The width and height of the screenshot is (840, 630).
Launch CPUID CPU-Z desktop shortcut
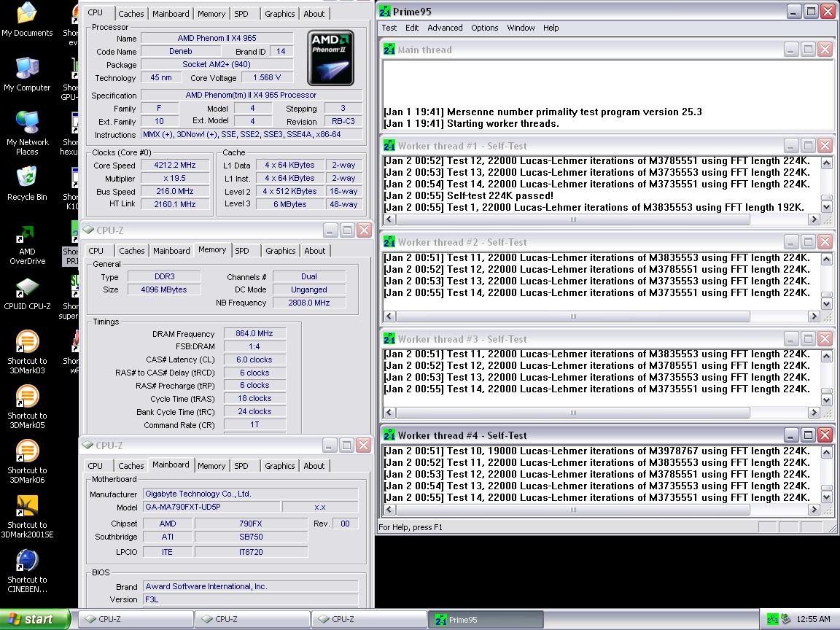pyautogui.click(x=27, y=294)
